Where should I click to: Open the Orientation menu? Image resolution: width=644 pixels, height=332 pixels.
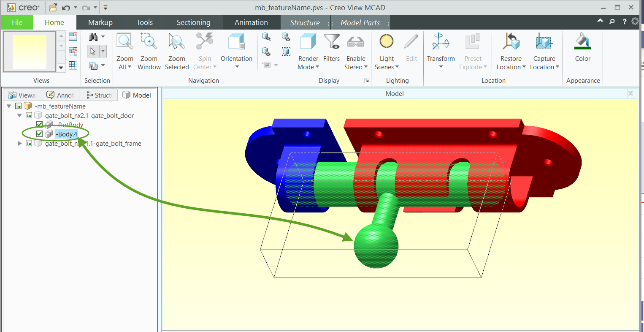click(236, 52)
